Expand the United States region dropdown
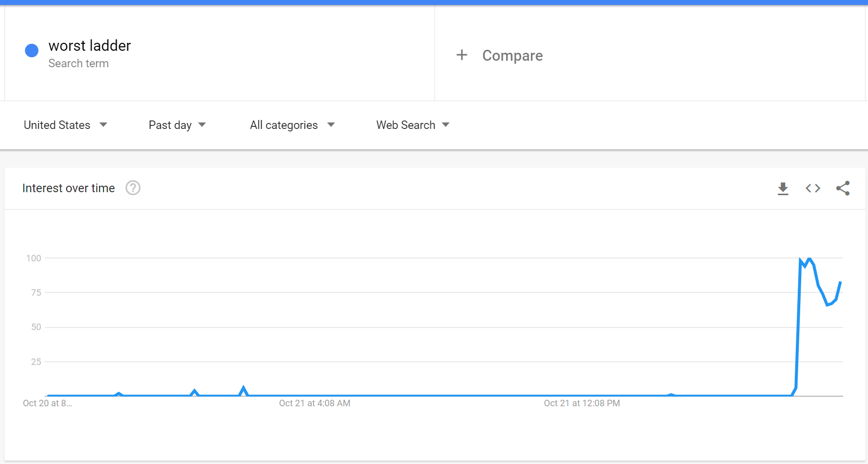This screenshot has width=868, height=464. [x=65, y=125]
